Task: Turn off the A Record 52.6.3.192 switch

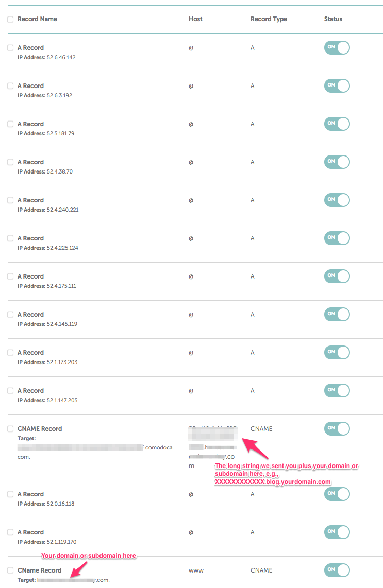Action: pyautogui.click(x=337, y=86)
